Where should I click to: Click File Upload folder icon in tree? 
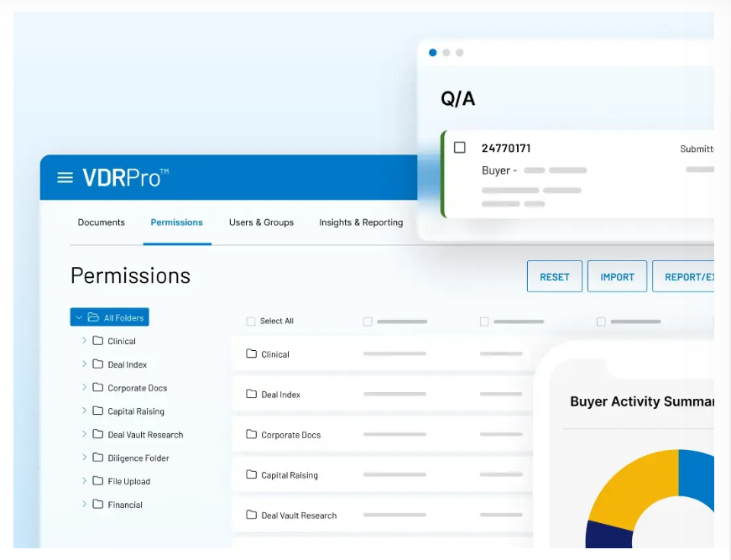click(x=98, y=481)
